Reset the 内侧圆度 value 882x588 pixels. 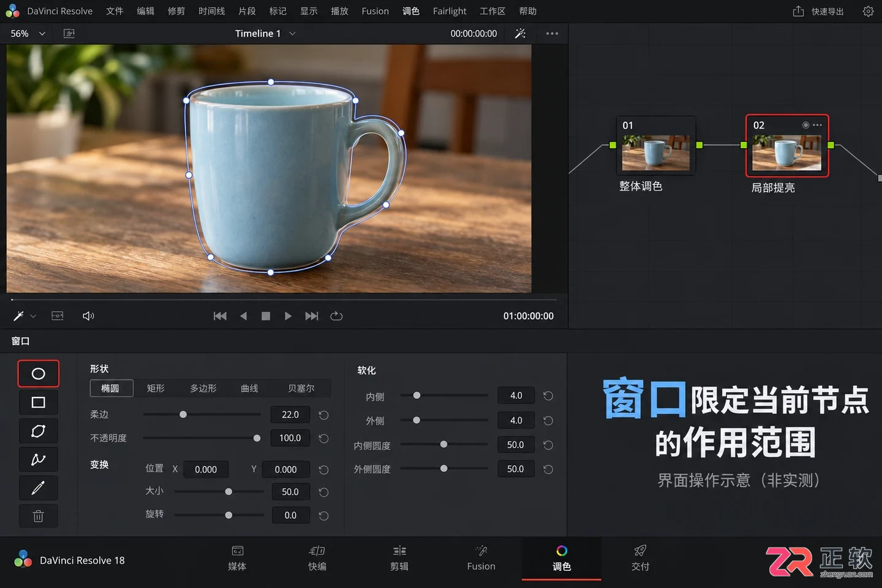coord(548,445)
